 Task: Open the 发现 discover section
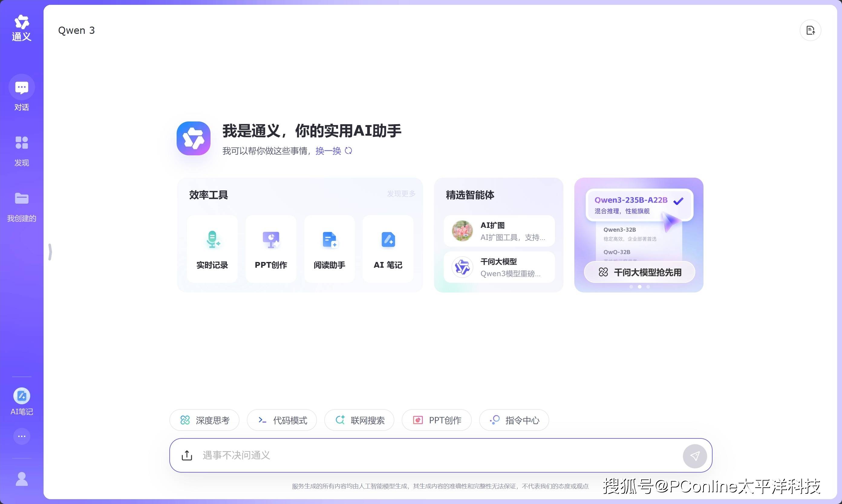click(x=21, y=150)
